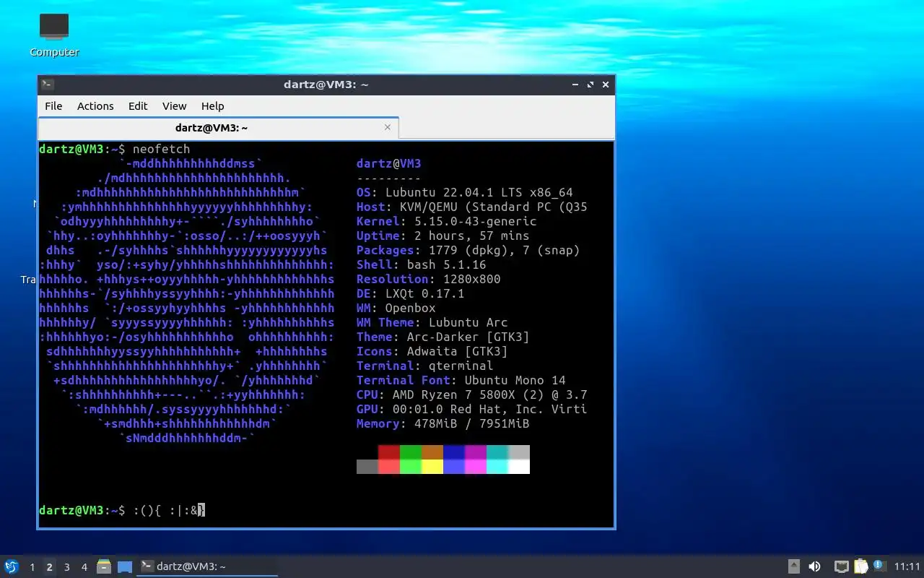The width and height of the screenshot is (924, 578).
Task: Open the file manager from the taskbar
Action: 103,566
